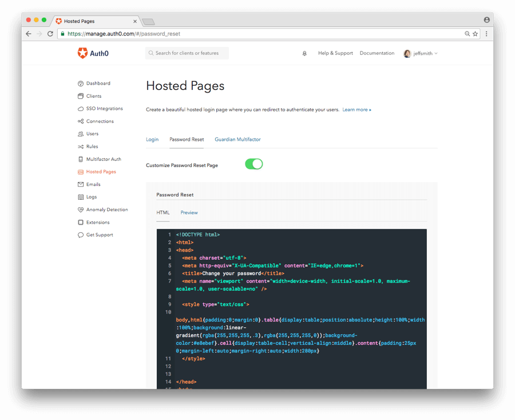This screenshot has height=420, width=515.
Task: Select the Hosted Pages browser tab
Action: [95, 21]
